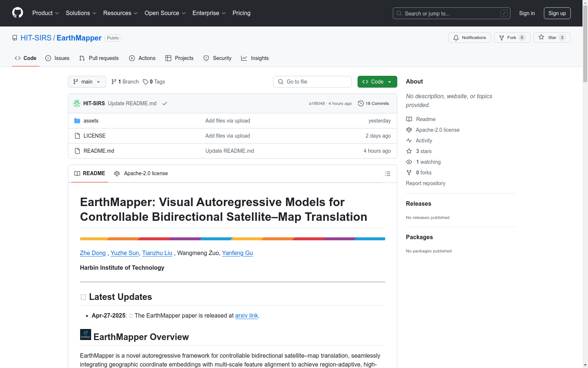Screen dimensions: 588x368
Task: Click the magnifier icon in the search bar
Action: click(399, 13)
